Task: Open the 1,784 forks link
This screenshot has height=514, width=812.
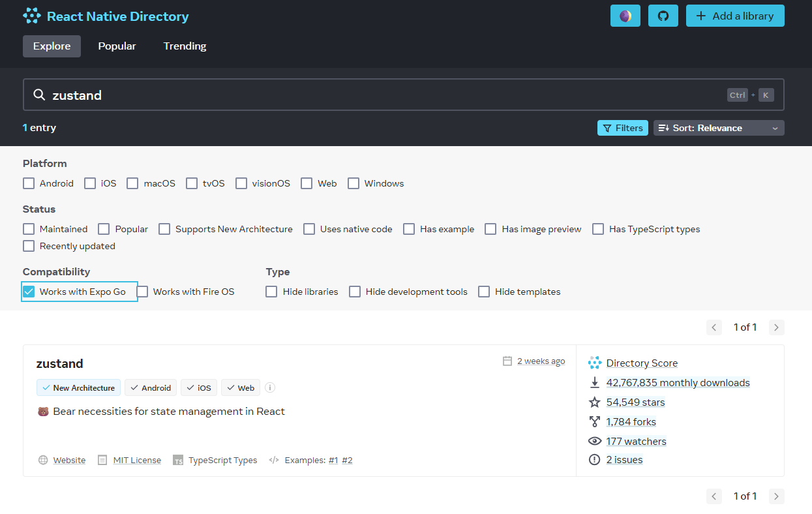Action: tap(631, 422)
